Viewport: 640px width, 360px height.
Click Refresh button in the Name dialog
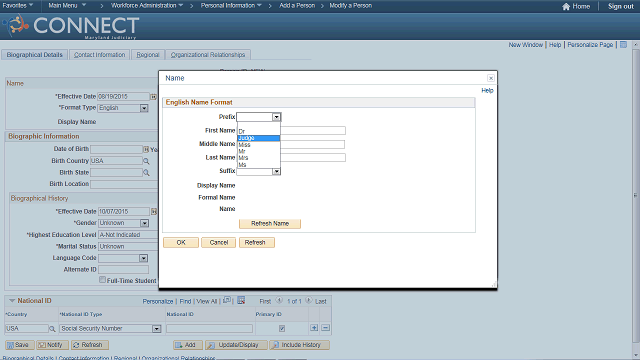pos(257,242)
